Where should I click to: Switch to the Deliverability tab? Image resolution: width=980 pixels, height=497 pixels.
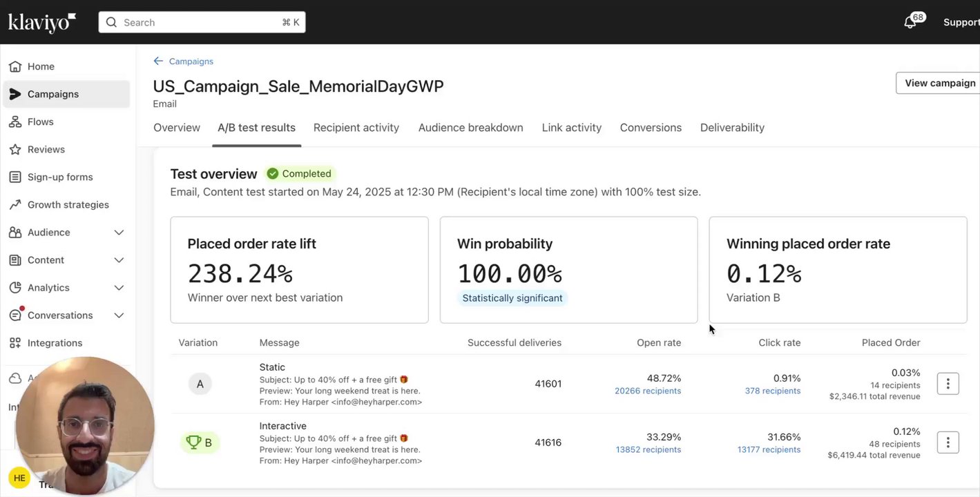pos(732,128)
